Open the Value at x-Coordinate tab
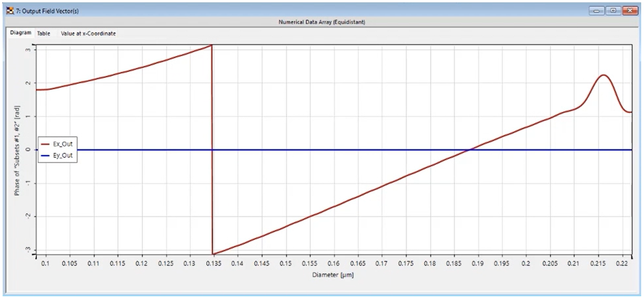The height and width of the screenshot is (298, 644). [88, 34]
